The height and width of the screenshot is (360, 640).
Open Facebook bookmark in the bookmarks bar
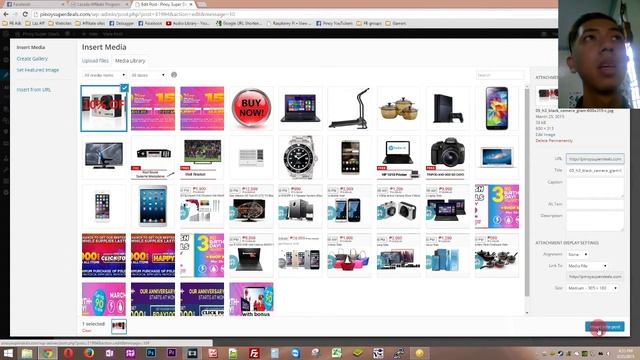pos(150,24)
